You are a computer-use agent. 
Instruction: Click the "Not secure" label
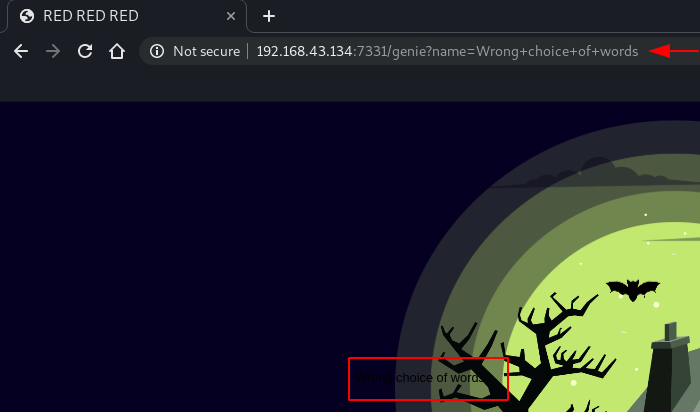207,51
